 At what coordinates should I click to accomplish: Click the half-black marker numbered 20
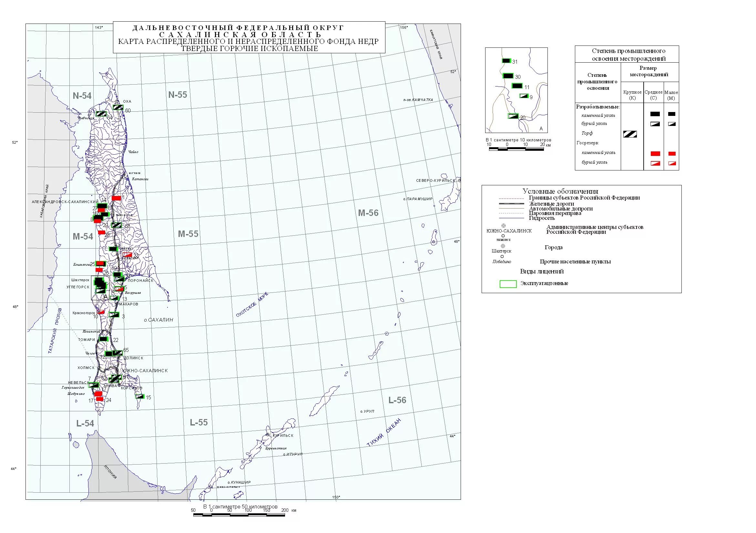513,116
